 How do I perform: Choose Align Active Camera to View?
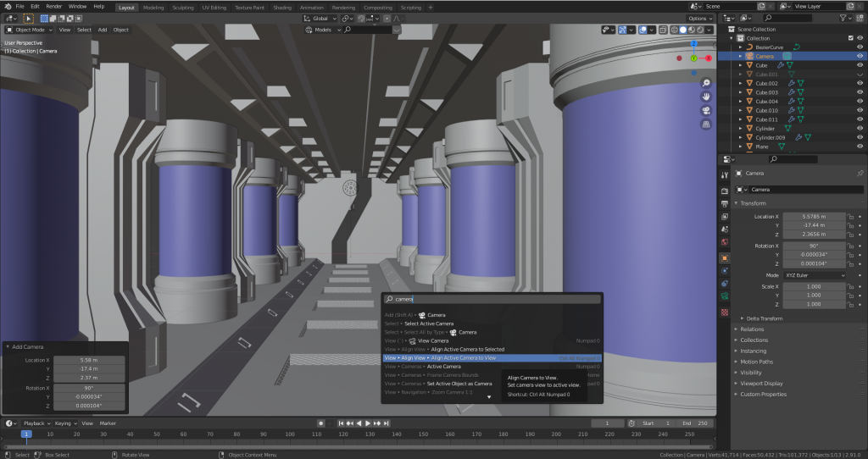[462, 357]
